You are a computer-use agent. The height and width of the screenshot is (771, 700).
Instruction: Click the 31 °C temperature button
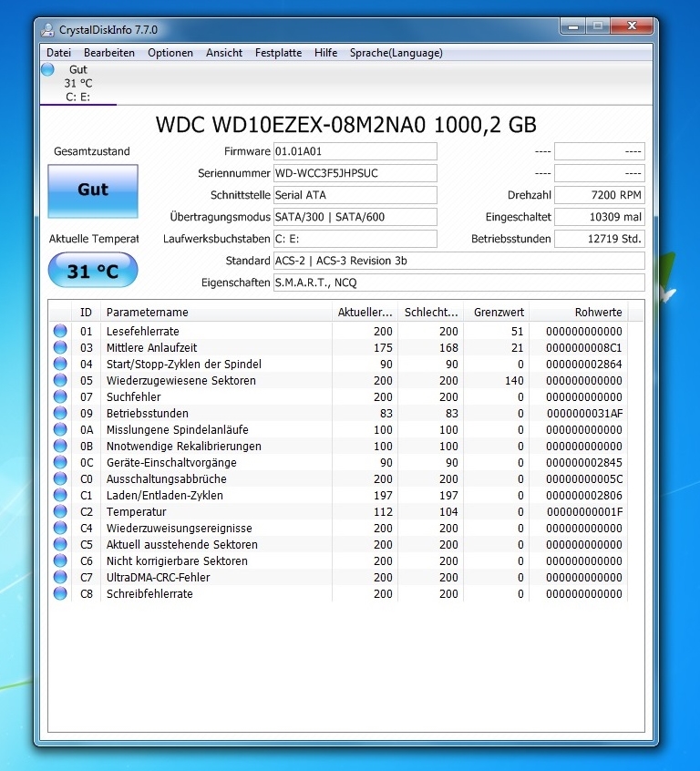pos(93,271)
